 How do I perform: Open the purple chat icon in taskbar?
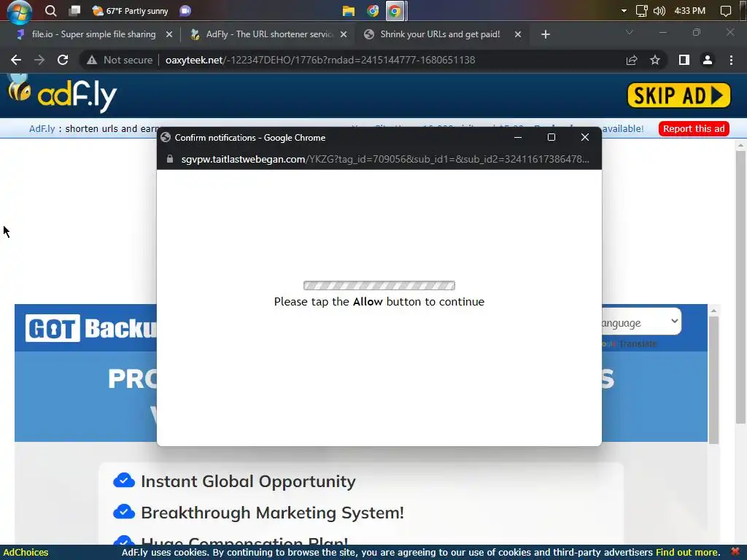185,11
